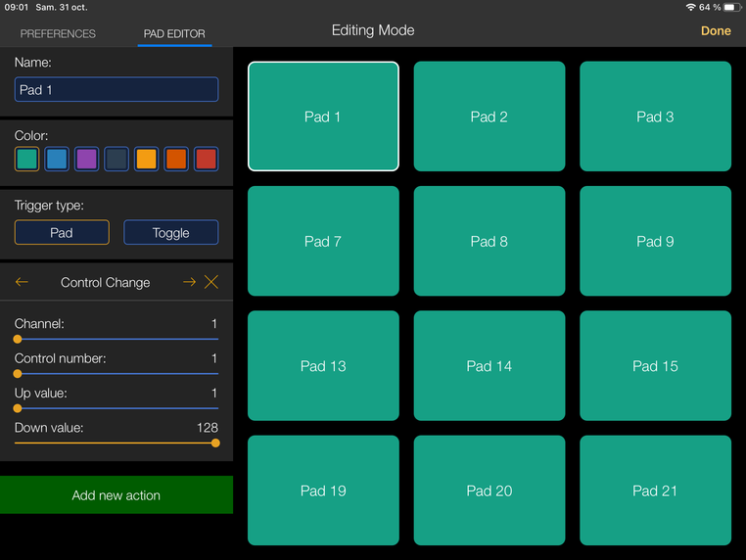The image size is (746, 560).
Task: Select the red color swatch
Action: [x=206, y=160]
